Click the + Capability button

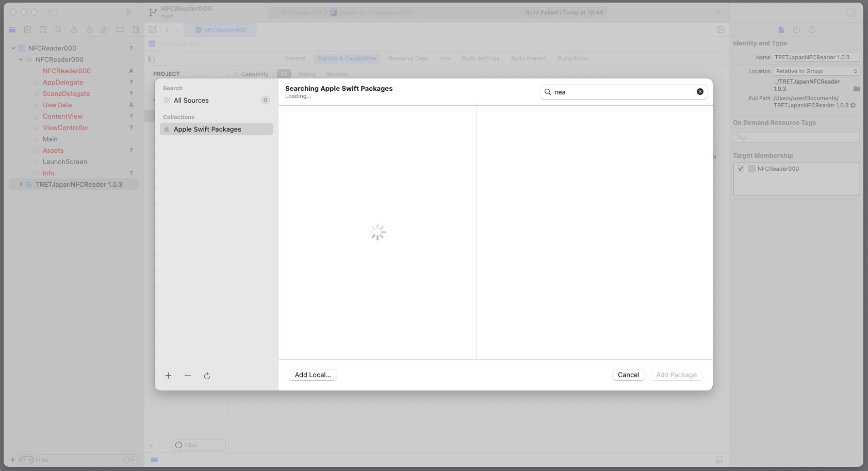tap(251, 74)
